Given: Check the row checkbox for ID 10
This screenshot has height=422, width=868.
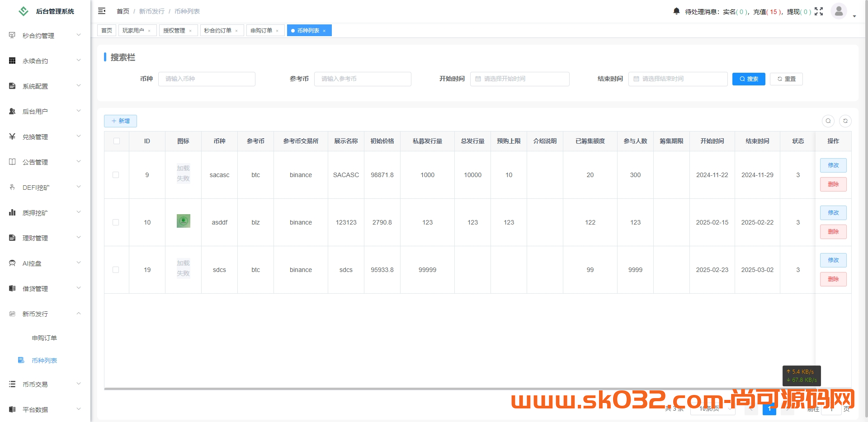Looking at the screenshot, I should click(x=116, y=222).
